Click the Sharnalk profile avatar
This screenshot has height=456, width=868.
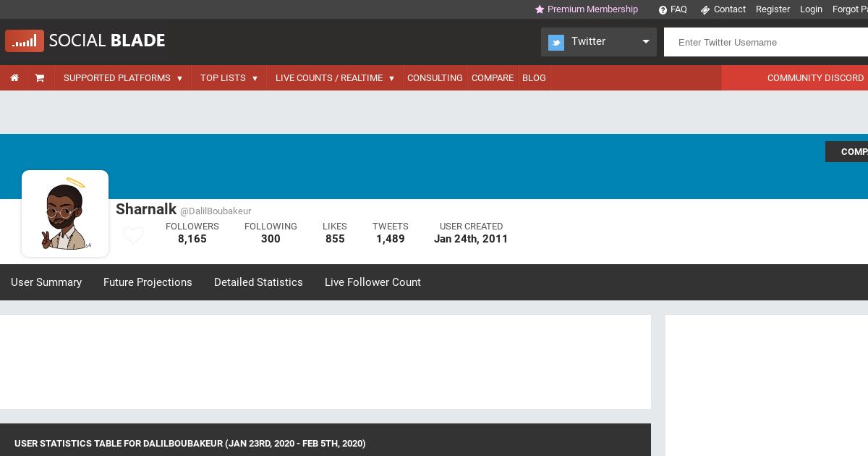click(x=65, y=214)
